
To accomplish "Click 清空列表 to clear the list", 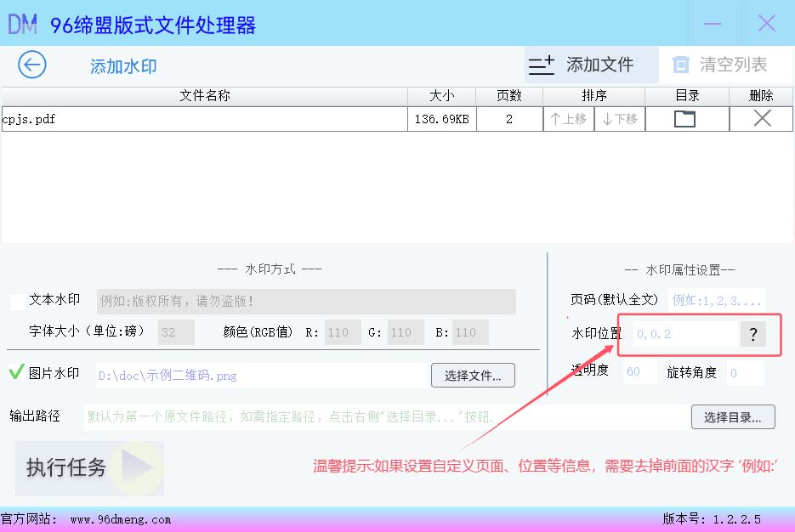I will [720, 65].
